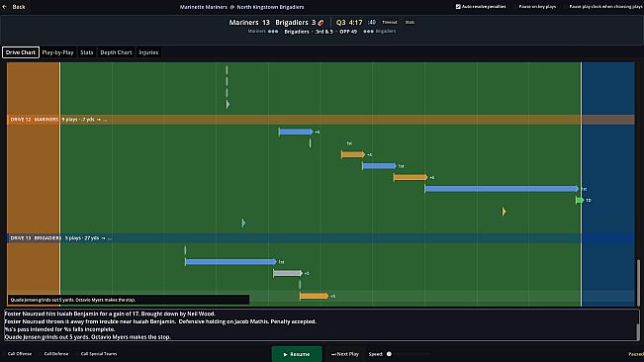Click Call Defense
Viewport: 644px width, 362px height.
tap(56, 354)
